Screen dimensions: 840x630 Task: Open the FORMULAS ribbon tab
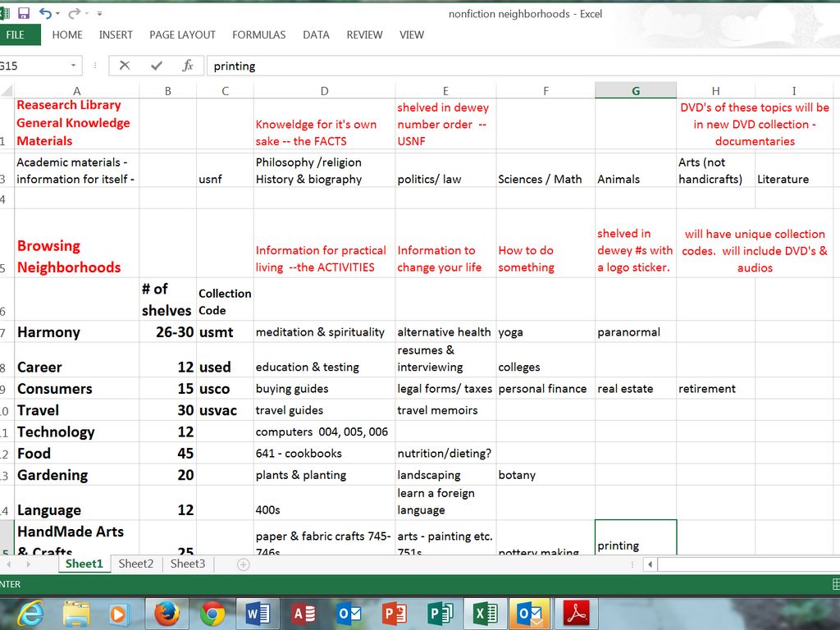point(258,34)
